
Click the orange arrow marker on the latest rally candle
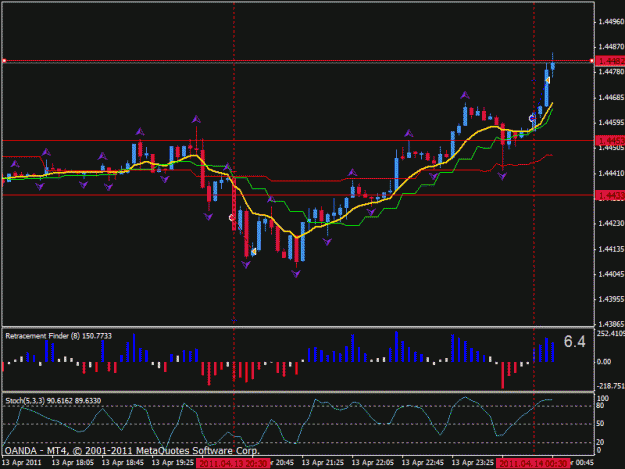pos(548,80)
